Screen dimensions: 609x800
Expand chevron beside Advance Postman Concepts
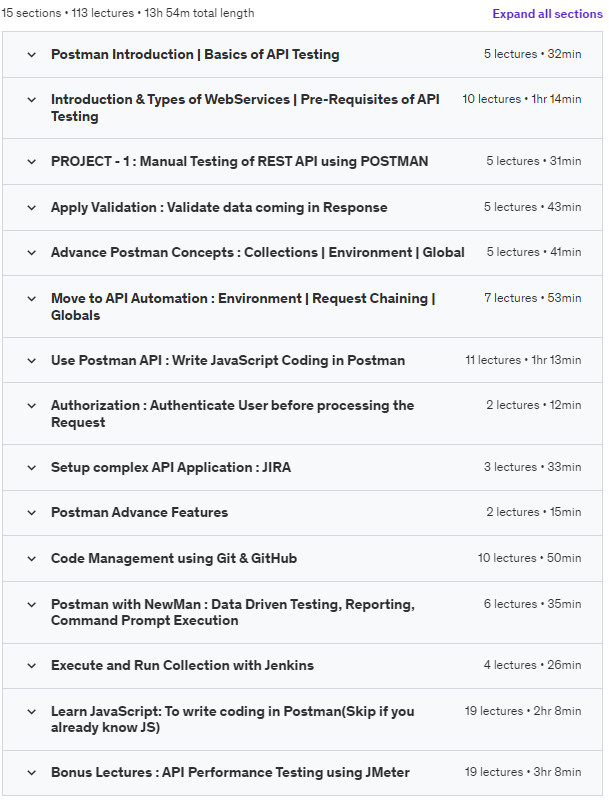[32, 253]
